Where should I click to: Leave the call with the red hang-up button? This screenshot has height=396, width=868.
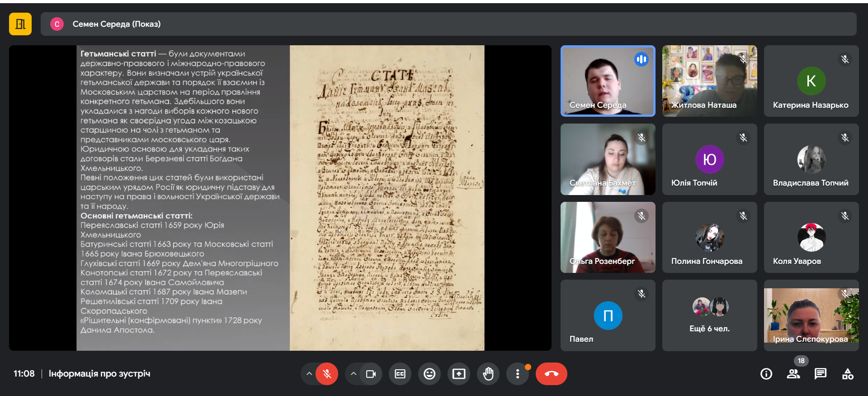[551, 374]
